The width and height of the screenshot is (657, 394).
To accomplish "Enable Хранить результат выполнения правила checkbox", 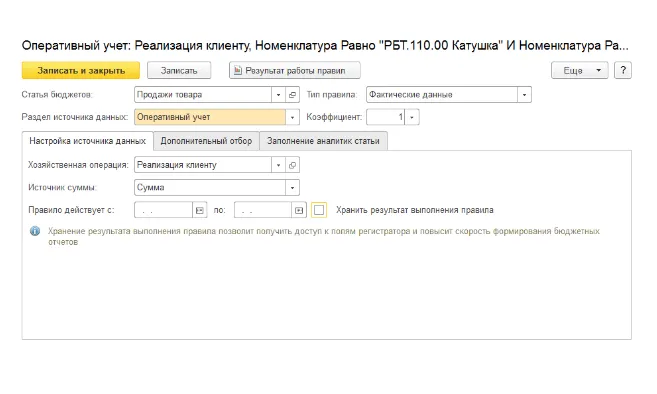I will 319,210.
